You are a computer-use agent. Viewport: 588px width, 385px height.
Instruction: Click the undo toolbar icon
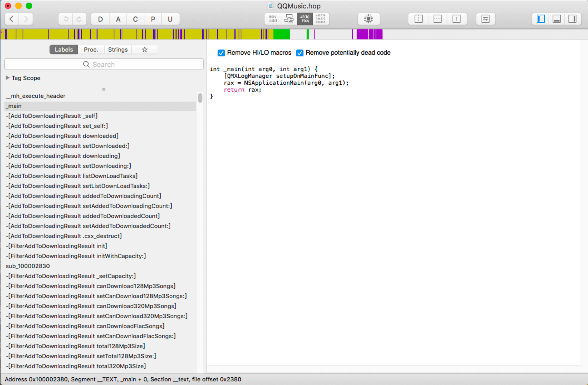point(66,19)
